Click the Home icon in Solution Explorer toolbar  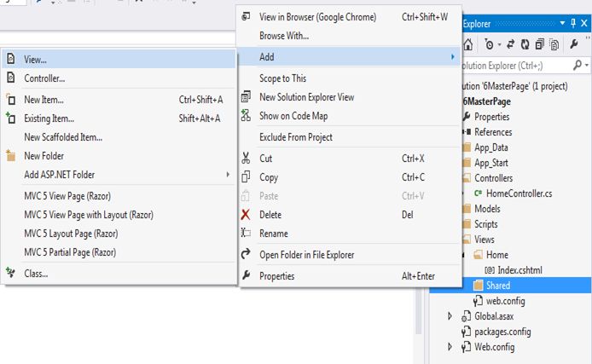click(468, 44)
